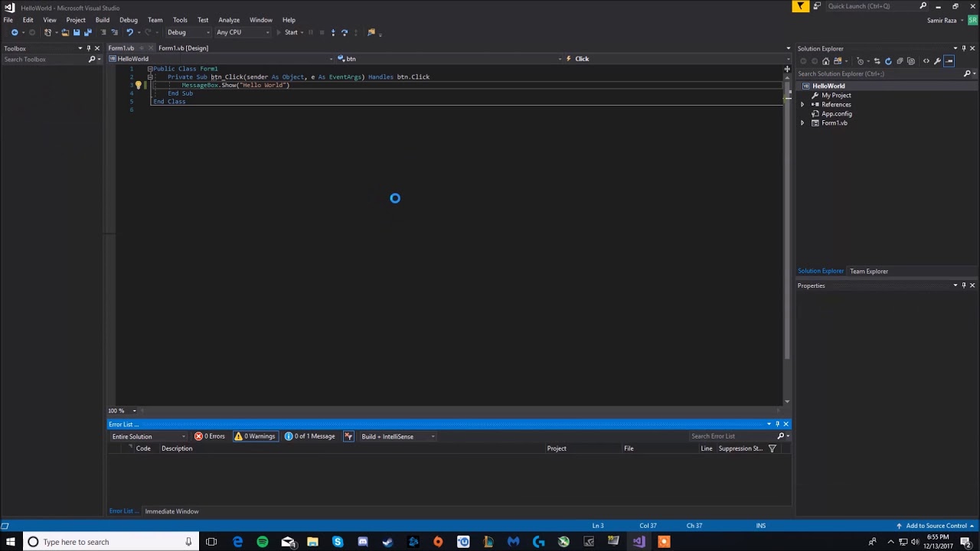The width and height of the screenshot is (980, 551).
Task: Open Microsoft Edge from the taskbar
Action: point(237,542)
